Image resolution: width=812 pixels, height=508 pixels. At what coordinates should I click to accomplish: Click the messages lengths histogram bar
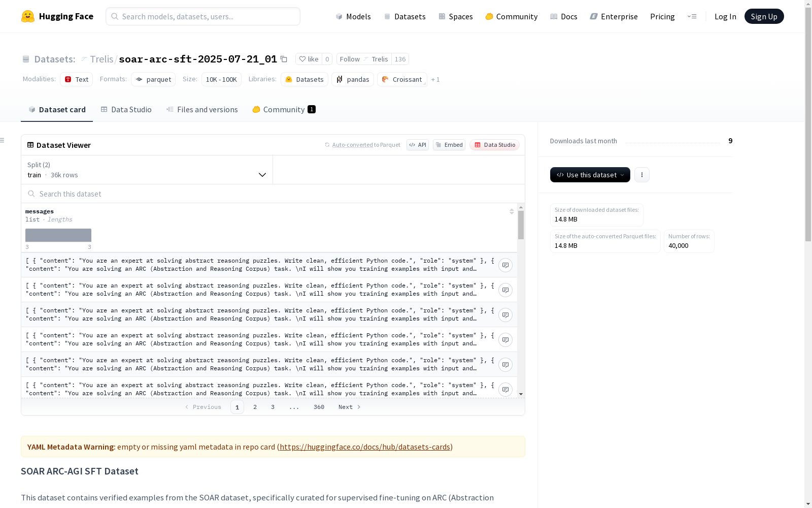[58, 235]
